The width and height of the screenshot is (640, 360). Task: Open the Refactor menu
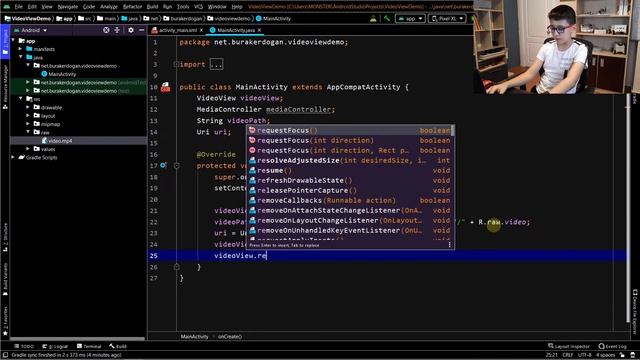[x=132, y=7]
